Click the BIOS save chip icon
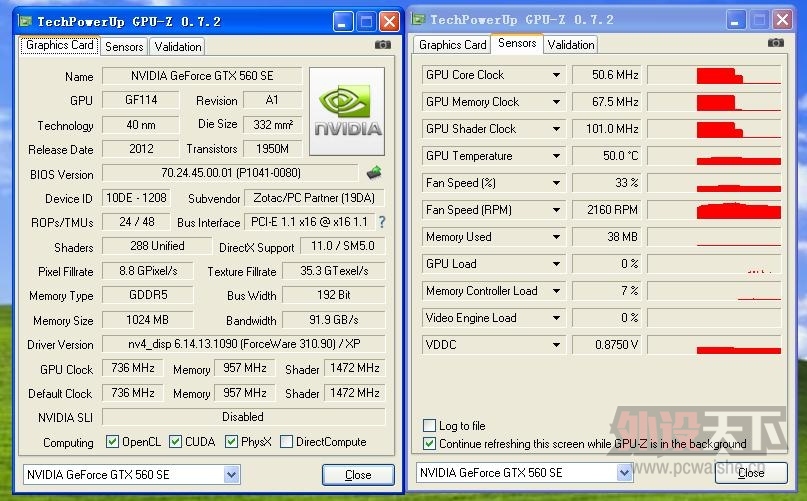 click(x=374, y=173)
